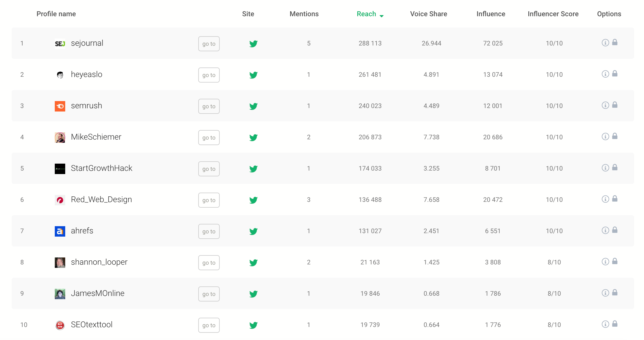Viewport: 644px width, 340px height.
Task: Sort table by Voice Share
Action: click(x=428, y=14)
